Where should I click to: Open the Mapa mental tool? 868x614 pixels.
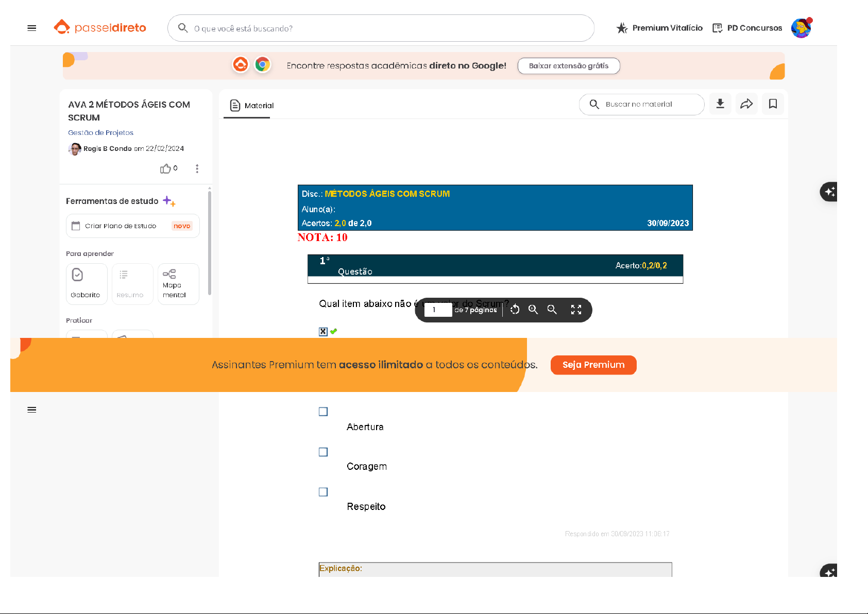point(178,284)
